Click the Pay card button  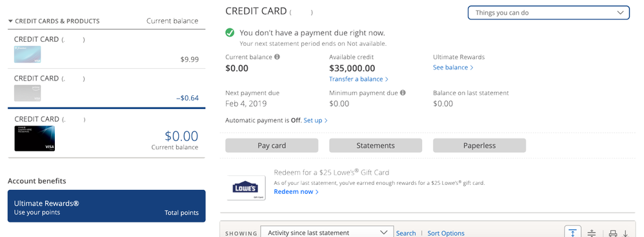[272, 146]
